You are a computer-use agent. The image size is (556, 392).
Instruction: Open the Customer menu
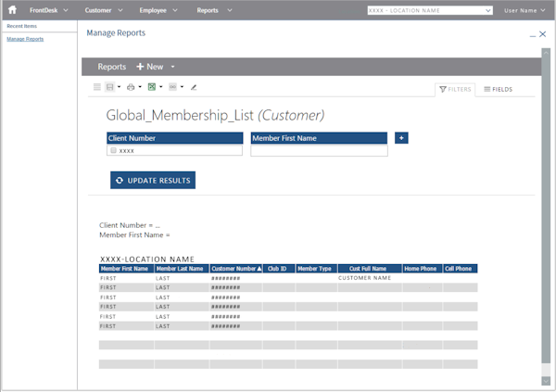[x=104, y=10]
